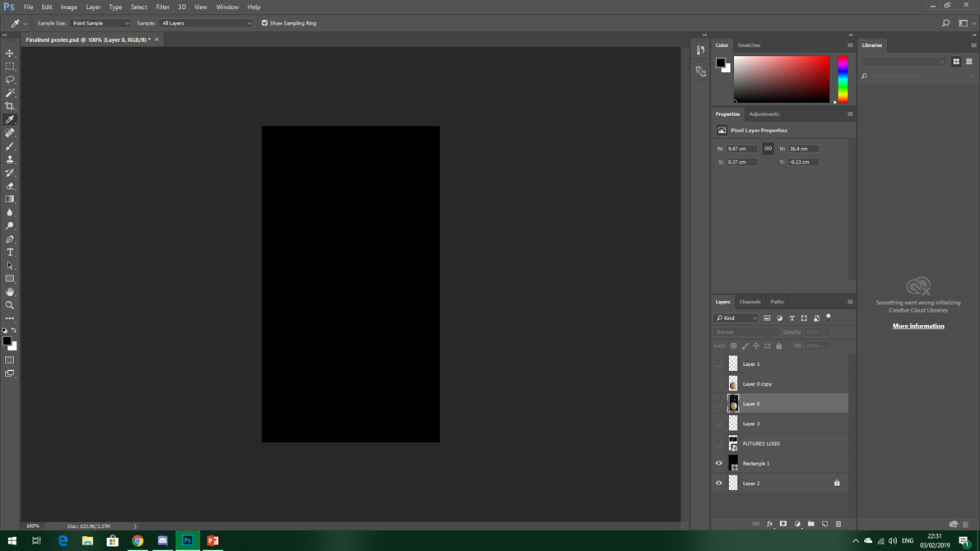980x551 pixels.
Task: Uncheck Show Sampling Ring checkbox
Action: [x=265, y=23]
